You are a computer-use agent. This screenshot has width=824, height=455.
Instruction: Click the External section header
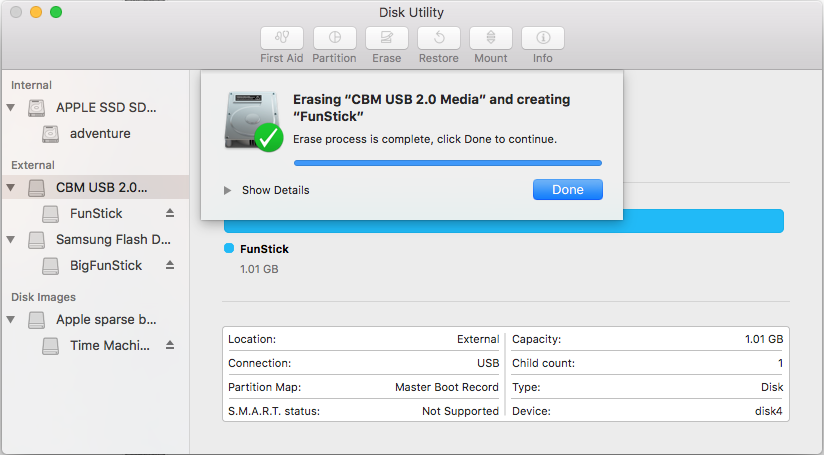[x=33, y=165]
